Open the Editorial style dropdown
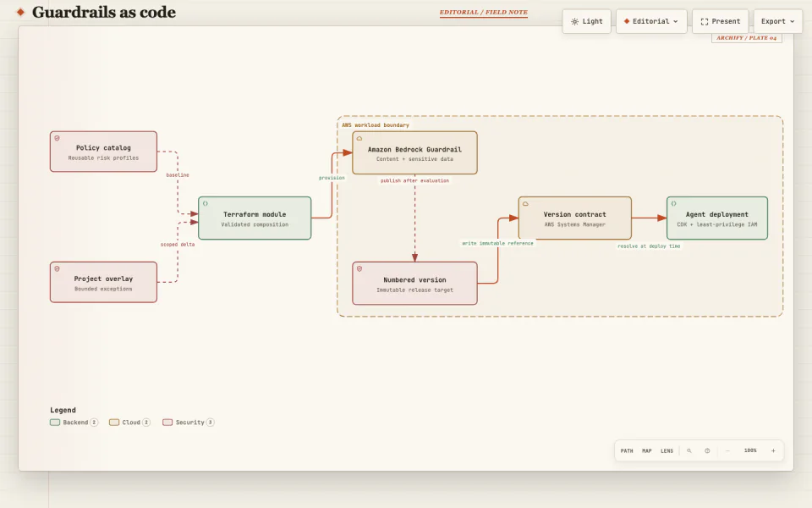 pos(651,21)
